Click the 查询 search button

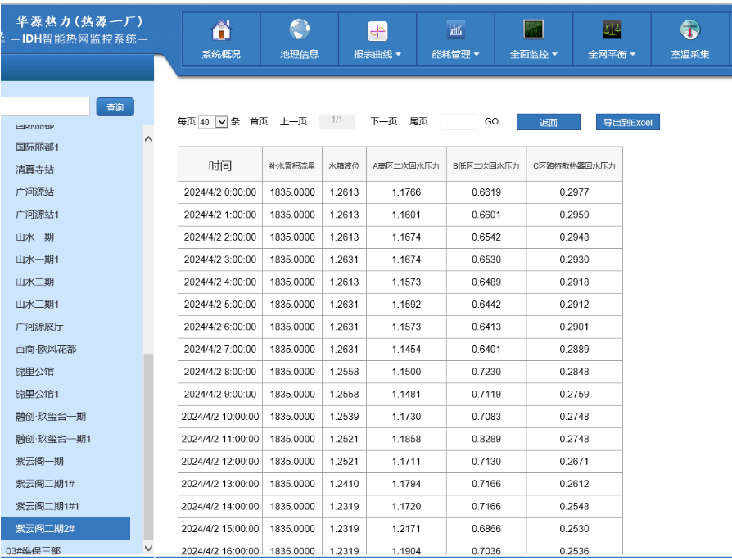point(115,107)
